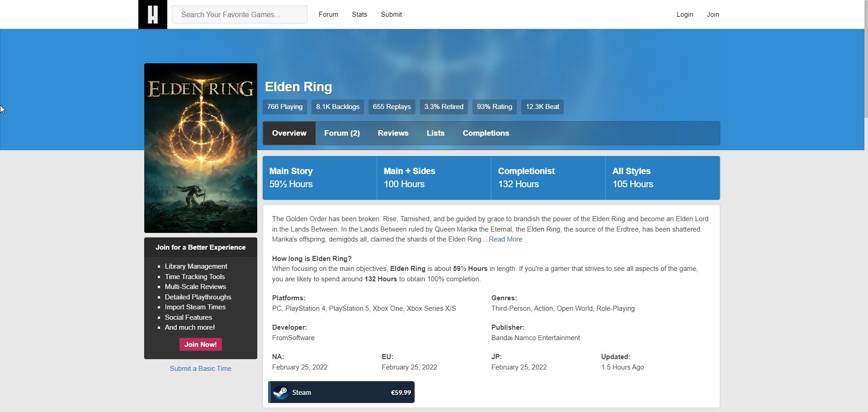Expand description with Read More
Screen dimensions: 868x412
tap(505, 239)
